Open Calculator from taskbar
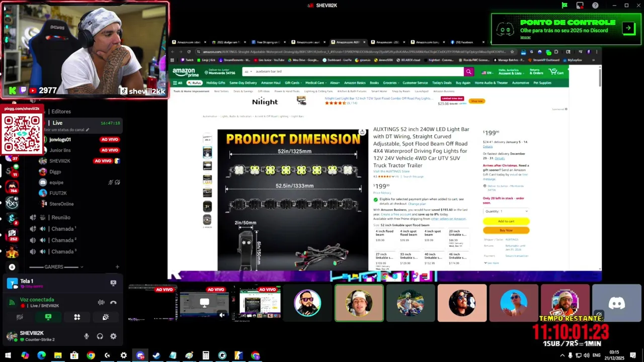The image size is (644, 362). pos(206,355)
